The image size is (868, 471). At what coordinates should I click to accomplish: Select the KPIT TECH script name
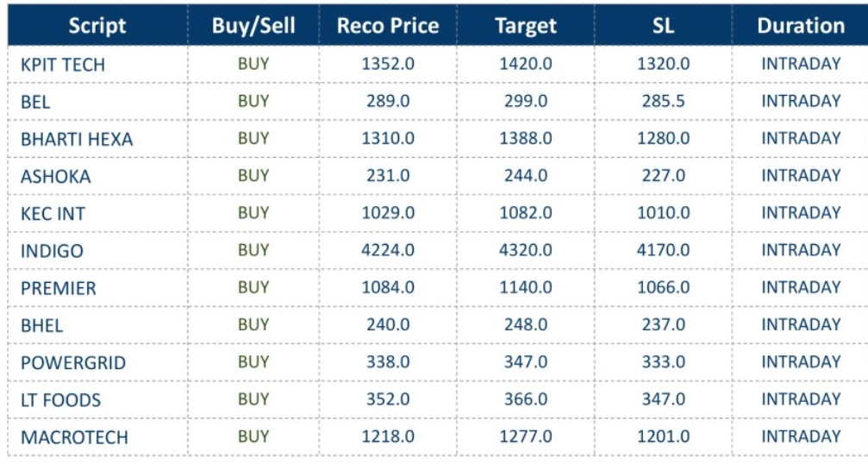[63, 65]
